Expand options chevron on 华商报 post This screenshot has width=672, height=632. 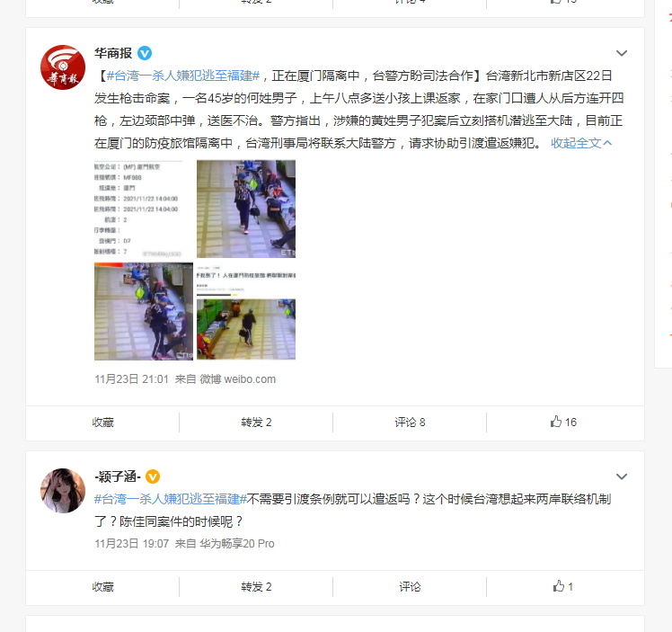(x=622, y=53)
